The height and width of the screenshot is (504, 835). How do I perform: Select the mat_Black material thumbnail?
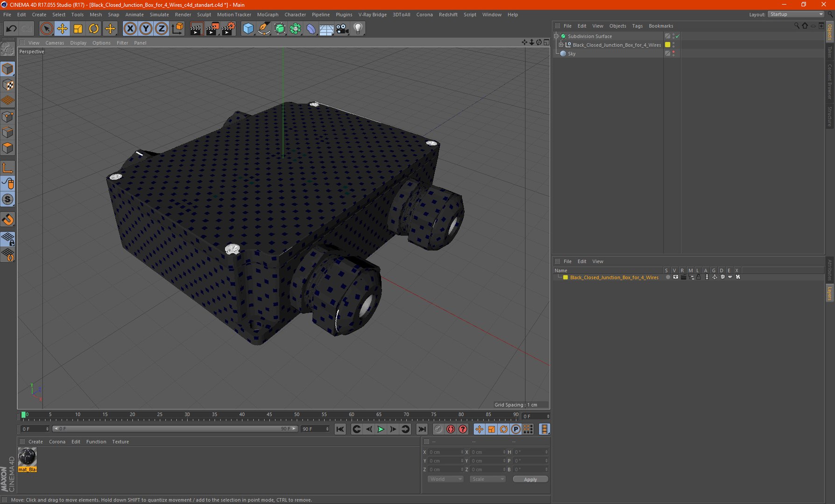point(27,457)
